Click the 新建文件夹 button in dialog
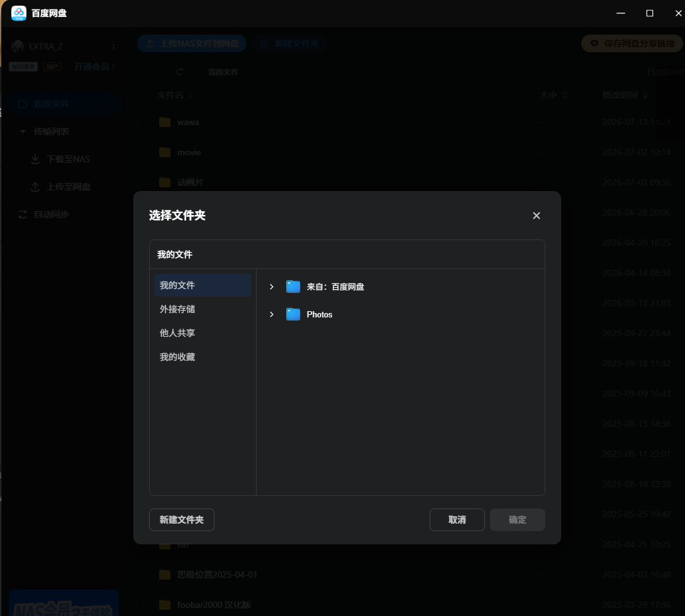 tap(182, 520)
